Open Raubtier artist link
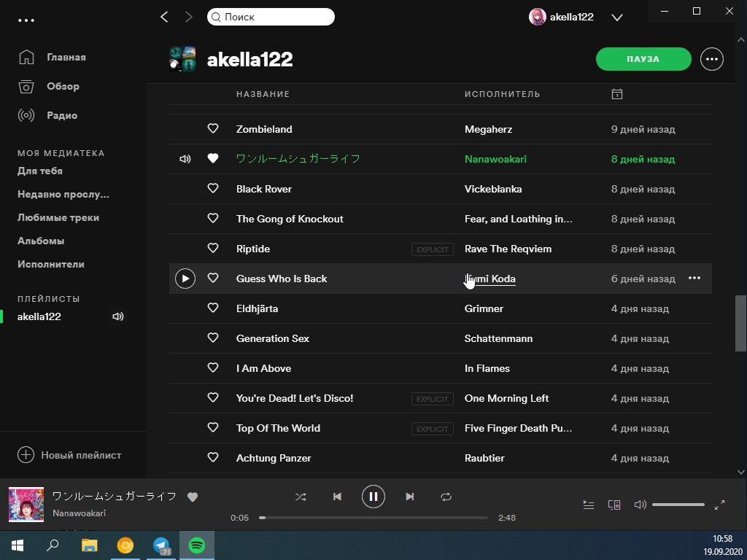This screenshot has height=560, width=747. (484, 458)
